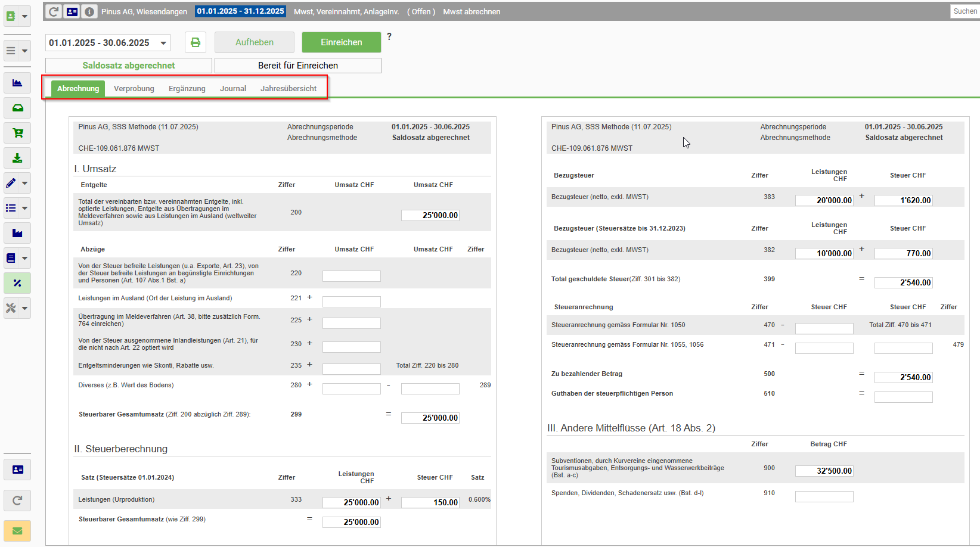Click the empty Ziffer 221 Leistungen im Ausland field

[x=352, y=302]
